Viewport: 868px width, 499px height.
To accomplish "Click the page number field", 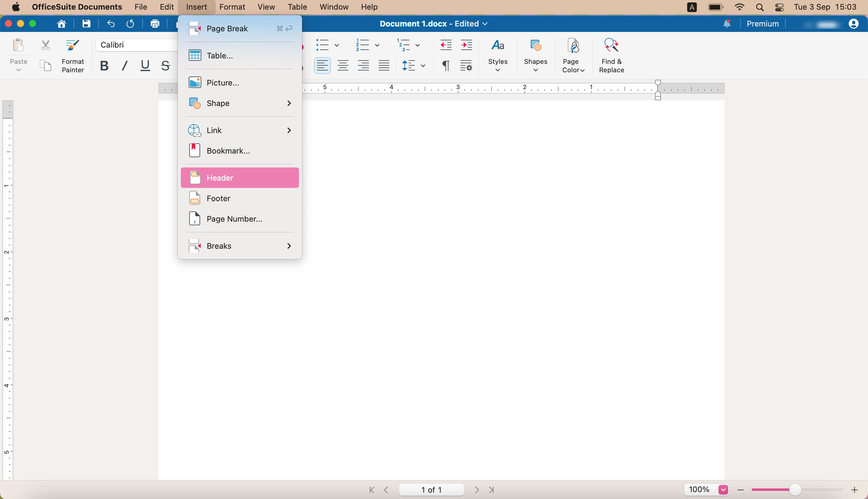I will click(431, 490).
